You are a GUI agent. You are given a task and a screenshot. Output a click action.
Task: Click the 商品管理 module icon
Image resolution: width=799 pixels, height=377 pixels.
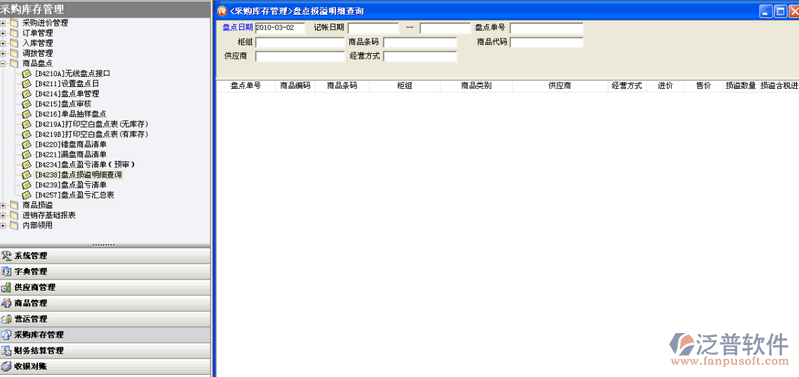pos(6,303)
